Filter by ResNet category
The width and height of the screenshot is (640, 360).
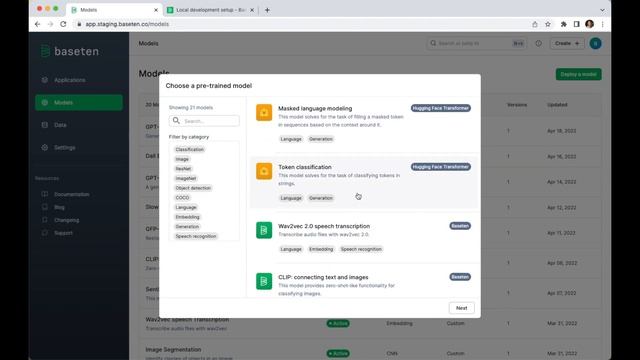183,169
